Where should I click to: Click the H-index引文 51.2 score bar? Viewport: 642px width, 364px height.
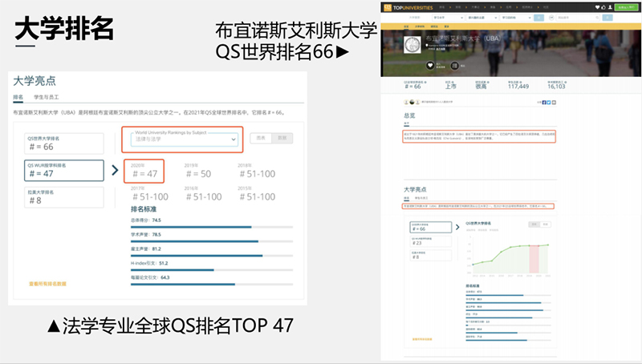click(x=212, y=270)
